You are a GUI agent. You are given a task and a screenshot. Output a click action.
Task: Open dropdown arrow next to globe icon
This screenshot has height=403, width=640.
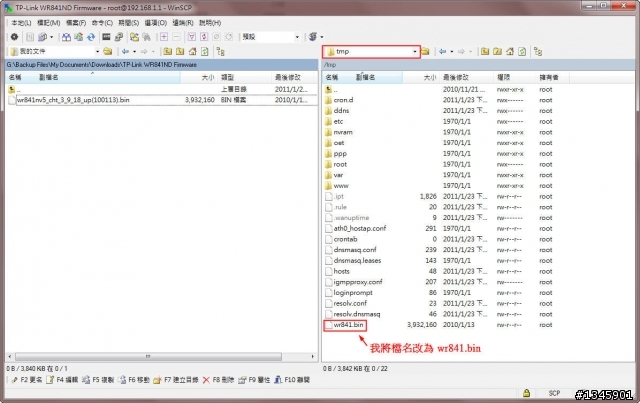[322, 37]
